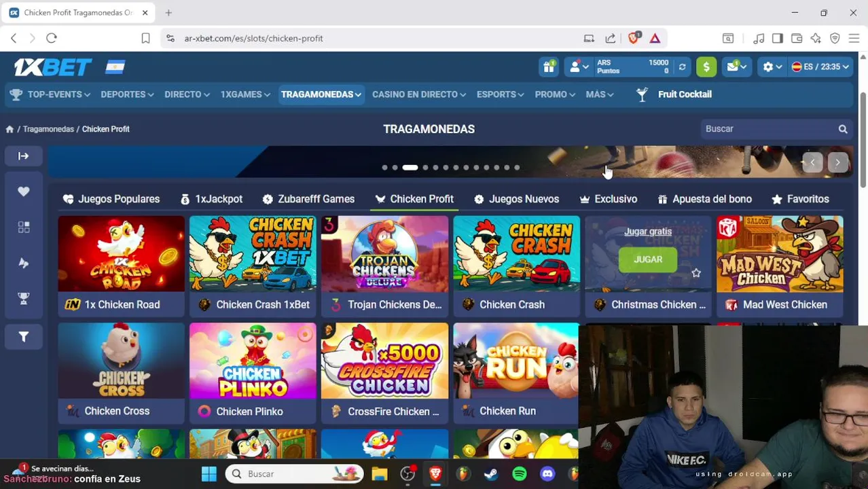
Task: Expand the DIRECTO menu
Action: click(187, 94)
